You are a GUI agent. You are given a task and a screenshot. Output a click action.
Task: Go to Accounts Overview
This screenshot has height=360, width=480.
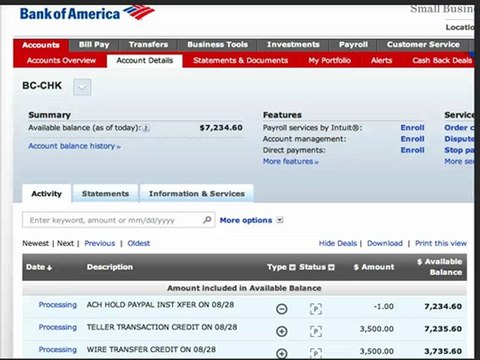pyautogui.click(x=61, y=61)
